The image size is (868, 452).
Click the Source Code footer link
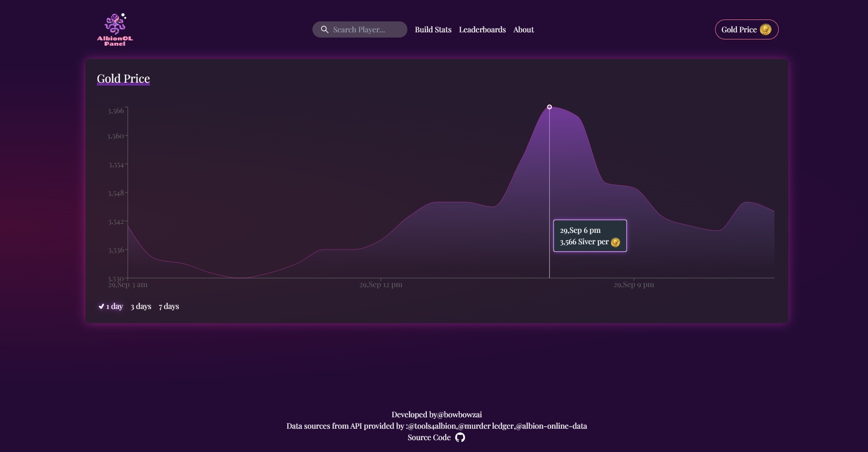(x=429, y=437)
